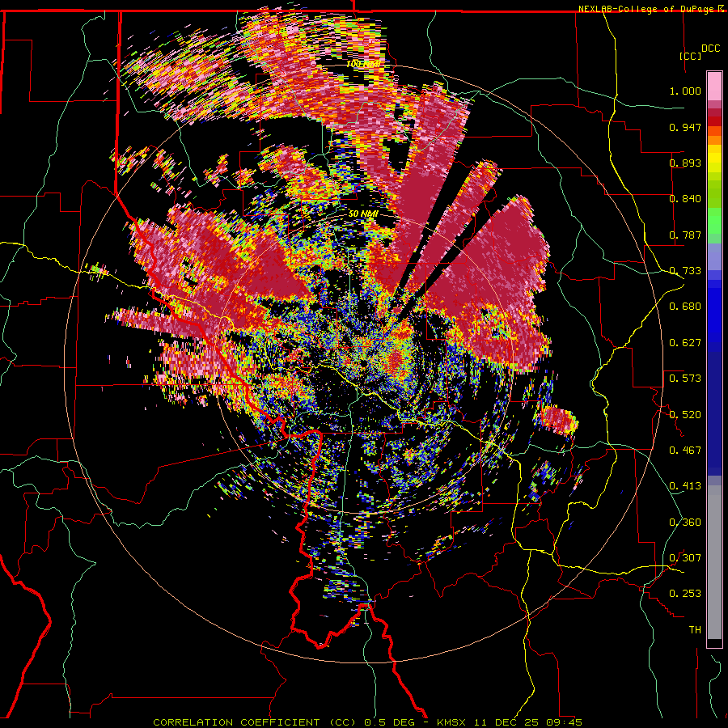Click the 50 NMI range ring label

pyautogui.click(x=363, y=214)
